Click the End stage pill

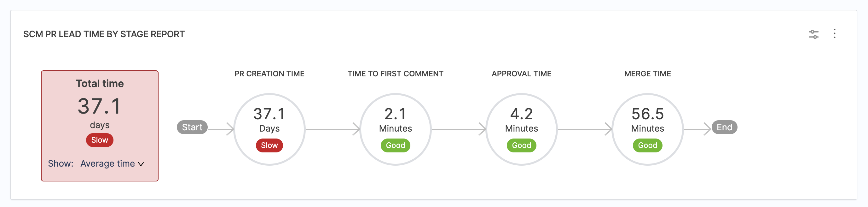pyautogui.click(x=724, y=127)
